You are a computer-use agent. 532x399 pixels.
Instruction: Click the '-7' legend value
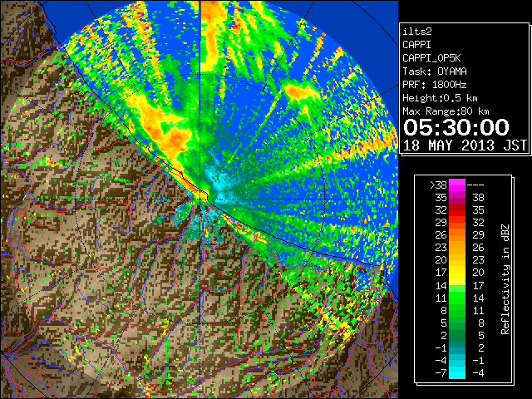click(441, 373)
